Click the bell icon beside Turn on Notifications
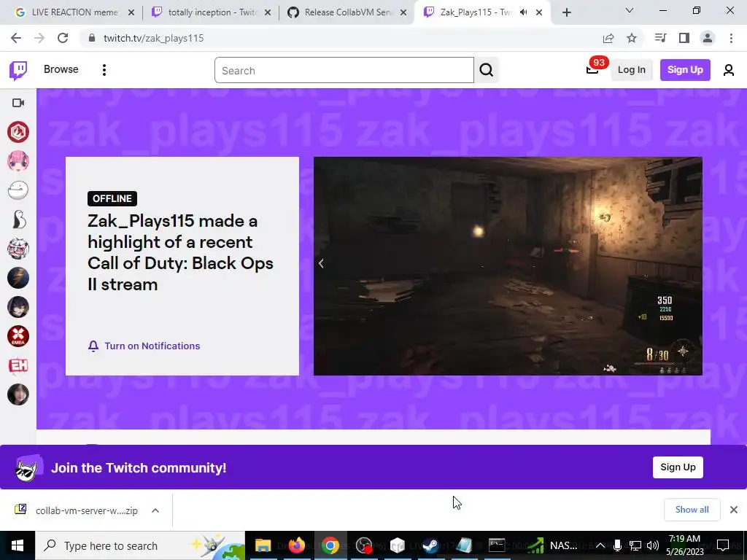Viewport: 747px width, 560px height. 93,346
